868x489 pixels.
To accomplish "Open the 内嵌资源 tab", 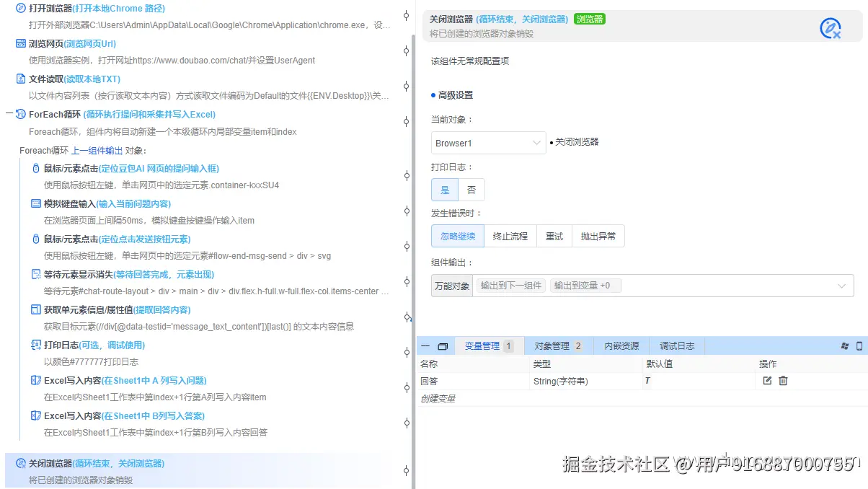I will pyautogui.click(x=622, y=346).
